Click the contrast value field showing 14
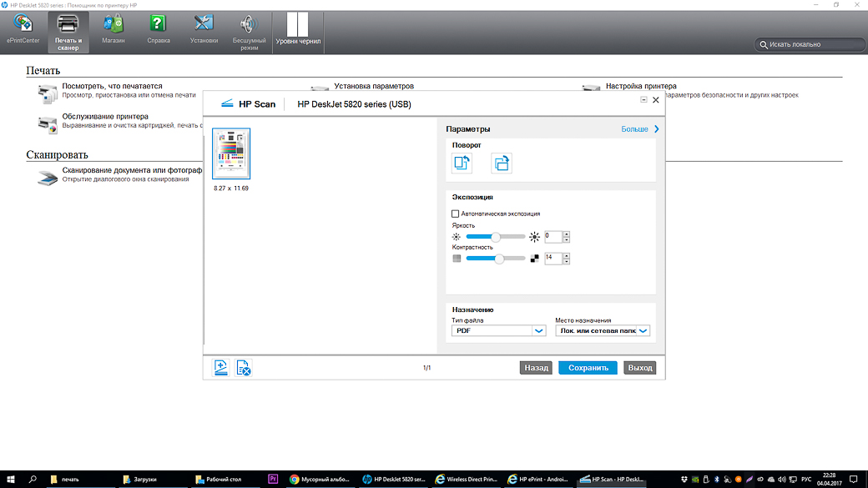Screen dimensions: 868x488 click(x=553, y=259)
